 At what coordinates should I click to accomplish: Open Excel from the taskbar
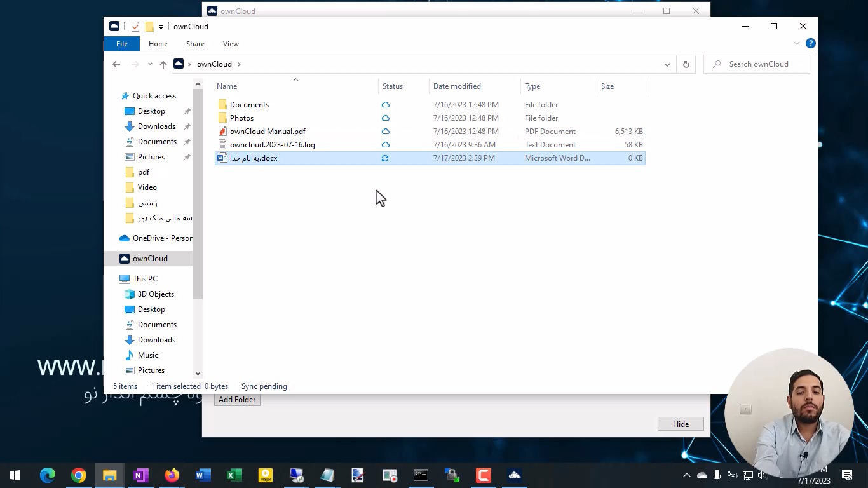[x=234, y=475]
